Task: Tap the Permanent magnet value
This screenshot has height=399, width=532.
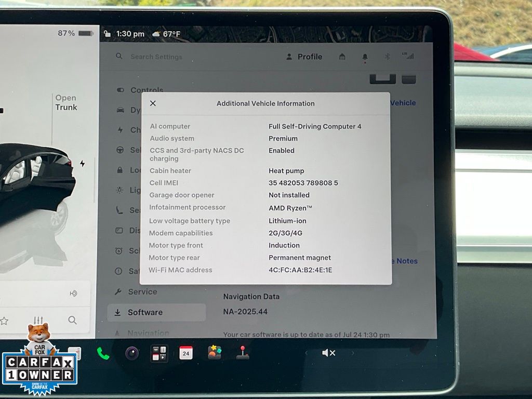Action: 300,258
